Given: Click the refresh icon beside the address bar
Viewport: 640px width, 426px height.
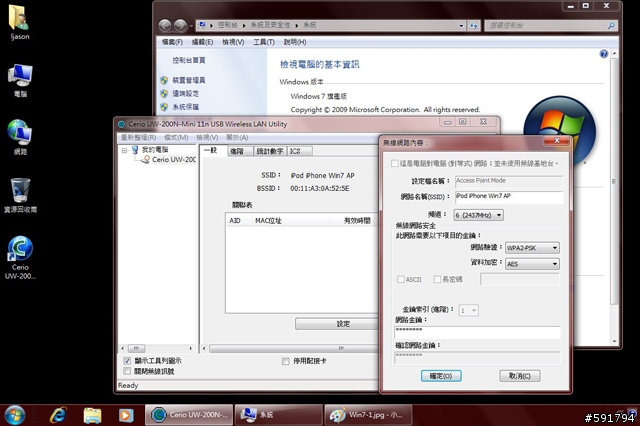Looking at the screenshot, I should click(x=473, y=25).
